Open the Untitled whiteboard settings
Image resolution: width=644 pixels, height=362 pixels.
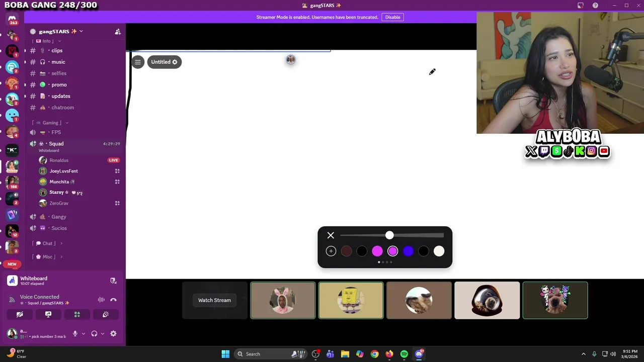(x=164, y=62)
